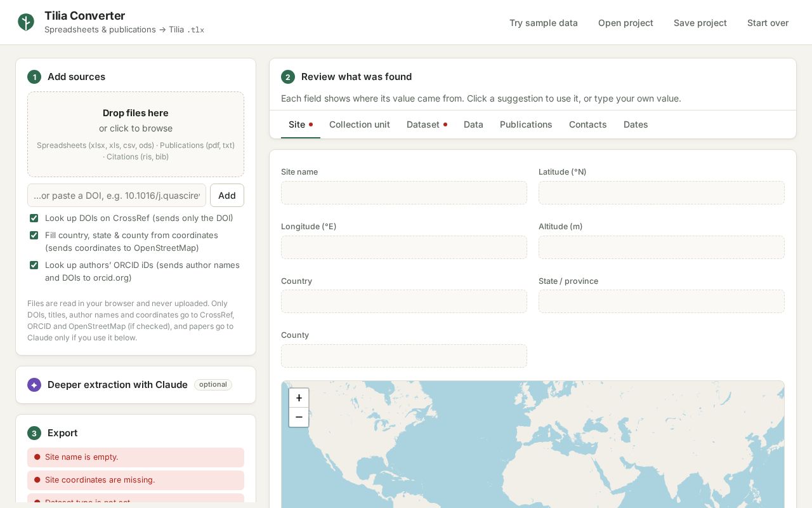Toggle Look up DOIs on CrossRef checkbox

(x=34, y=218)
